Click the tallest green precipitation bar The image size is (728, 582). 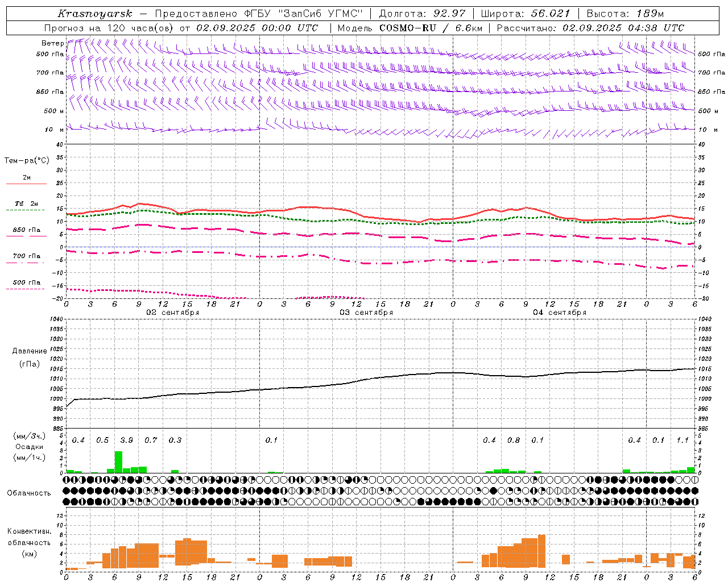(x=118, y=462)
